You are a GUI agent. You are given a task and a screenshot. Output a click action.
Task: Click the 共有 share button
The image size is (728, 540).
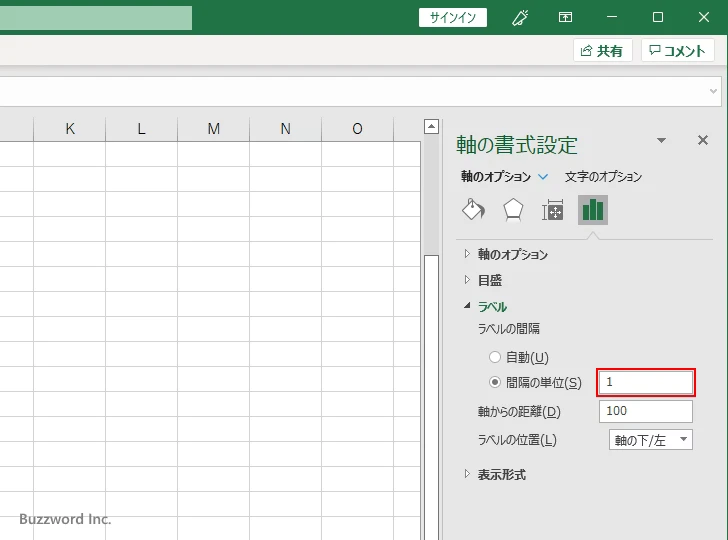pos(602,50)
